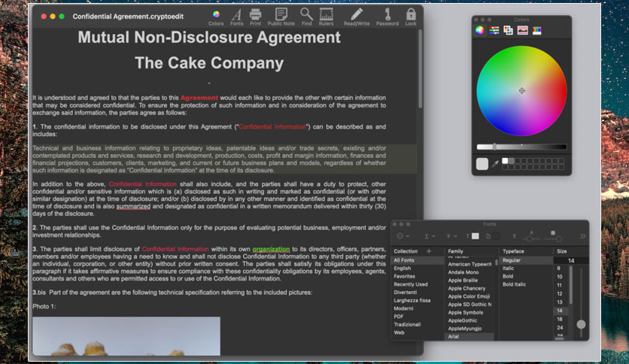This screenshot has height=364, width=629.
Task: Switch to color palettes tab
Action: click(509, 31)
